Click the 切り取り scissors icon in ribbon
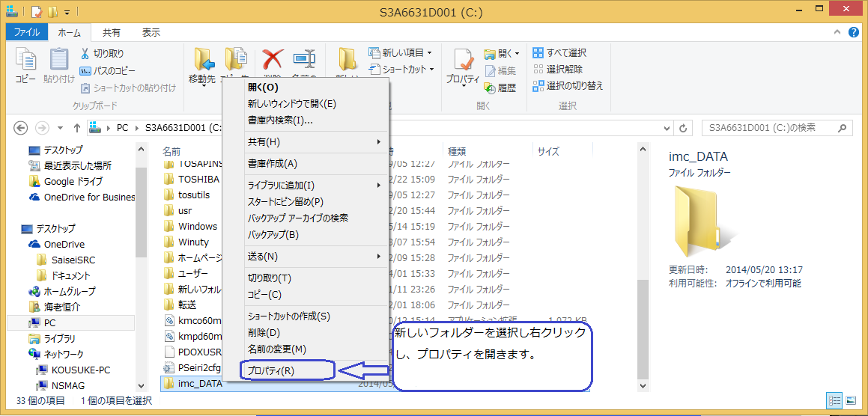868x416 pixels. pos(85,54)
